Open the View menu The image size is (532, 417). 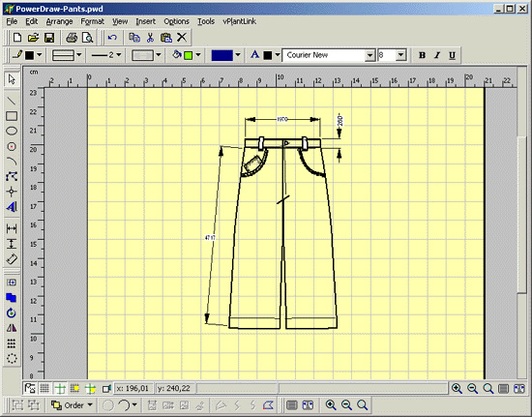click(x=120, y=21)
